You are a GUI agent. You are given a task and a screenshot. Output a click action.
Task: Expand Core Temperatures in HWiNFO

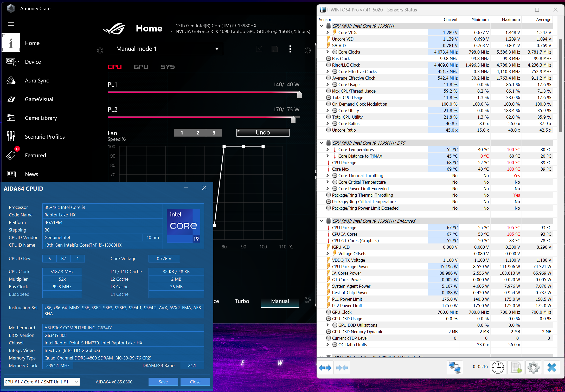[327, 149]
